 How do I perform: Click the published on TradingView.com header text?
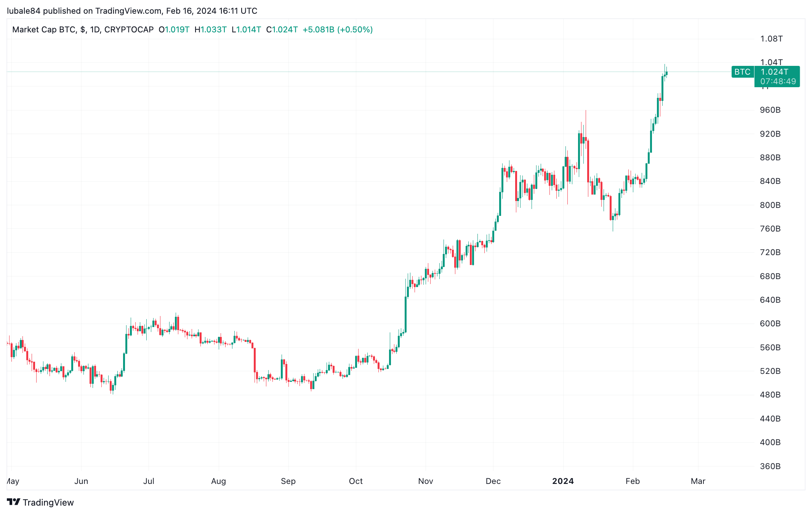[102, 11]
